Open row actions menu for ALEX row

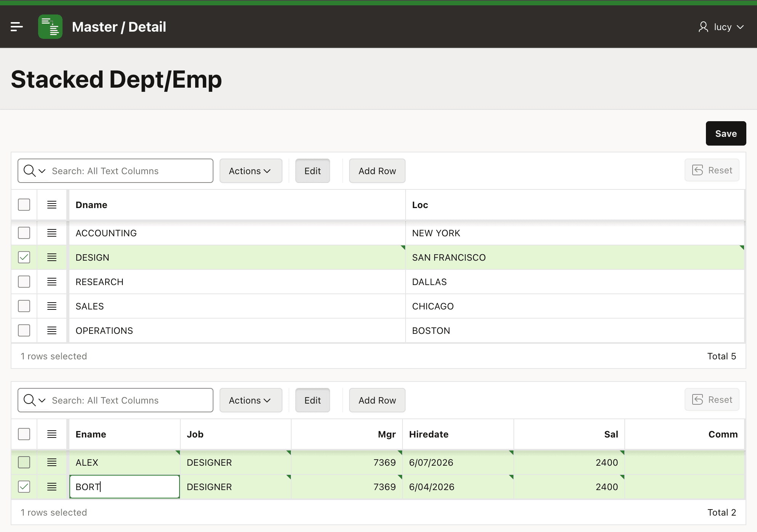coord(52,462)
